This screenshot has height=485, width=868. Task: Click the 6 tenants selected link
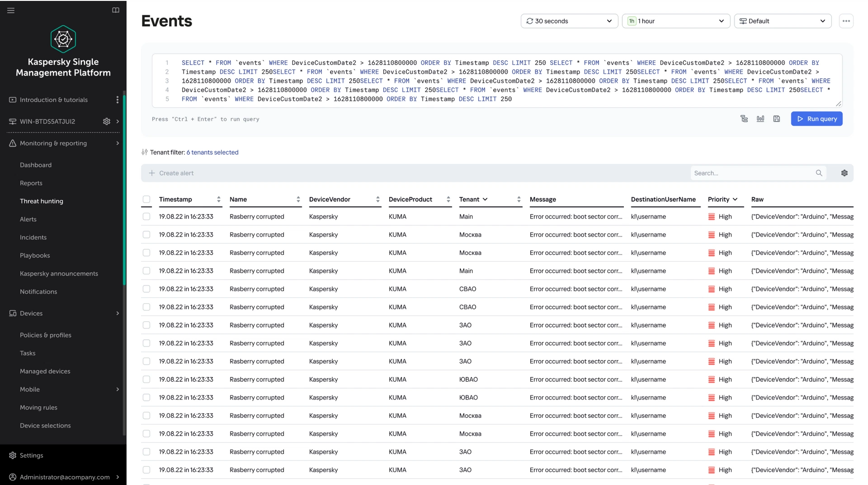[212, 152]
